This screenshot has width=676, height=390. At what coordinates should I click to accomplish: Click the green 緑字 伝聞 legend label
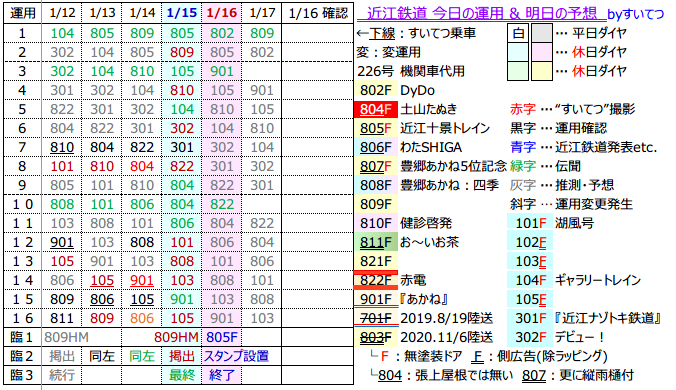[x=545, y=166]
